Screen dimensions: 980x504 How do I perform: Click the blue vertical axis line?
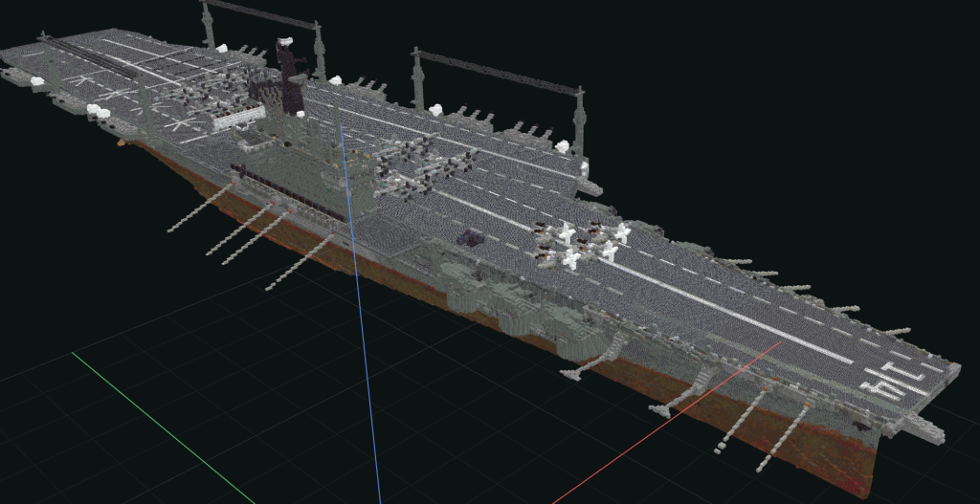click(361, 313)
